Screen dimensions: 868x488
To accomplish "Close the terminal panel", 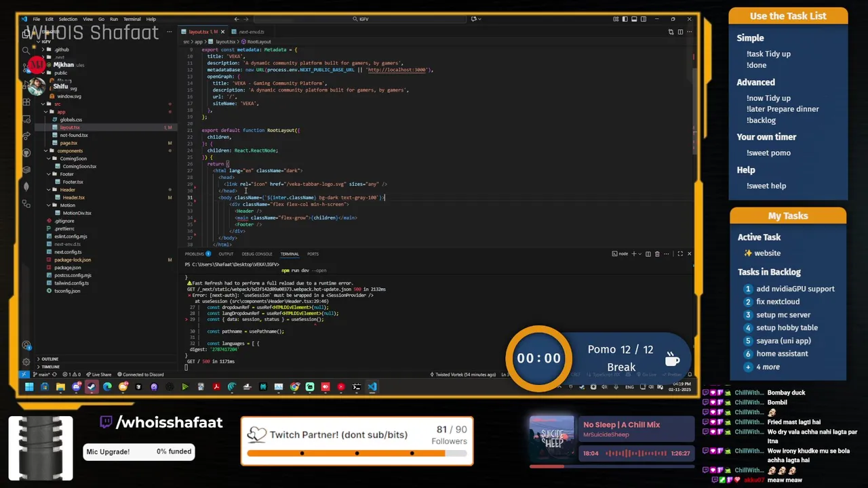I will pyautogui.click(x=689, y=254).
